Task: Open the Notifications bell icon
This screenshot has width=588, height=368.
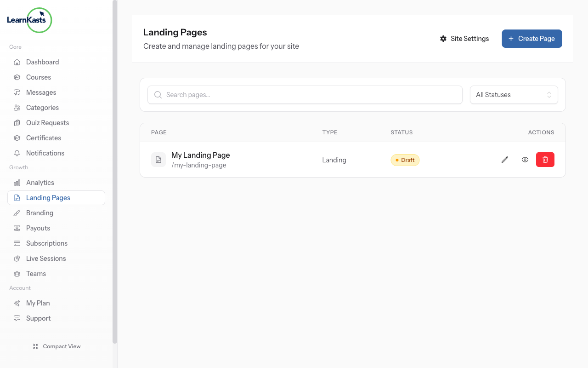Action: [17, 153]
